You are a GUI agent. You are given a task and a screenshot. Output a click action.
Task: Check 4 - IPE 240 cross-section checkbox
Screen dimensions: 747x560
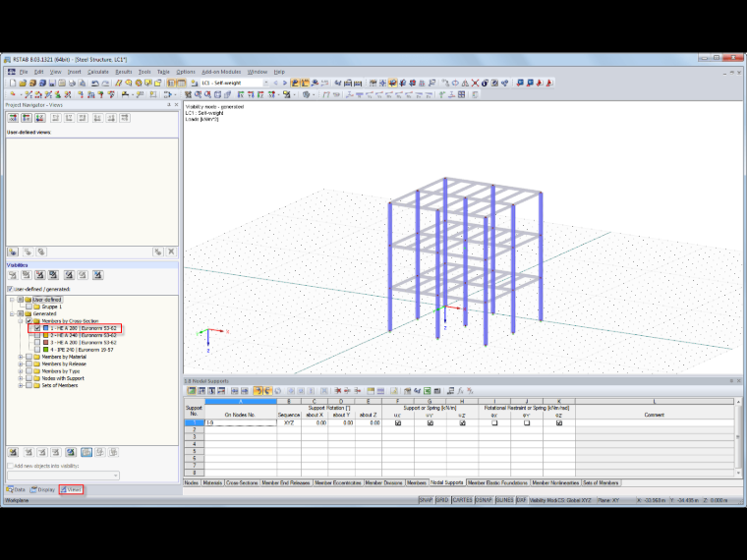(x=37, y=350)
